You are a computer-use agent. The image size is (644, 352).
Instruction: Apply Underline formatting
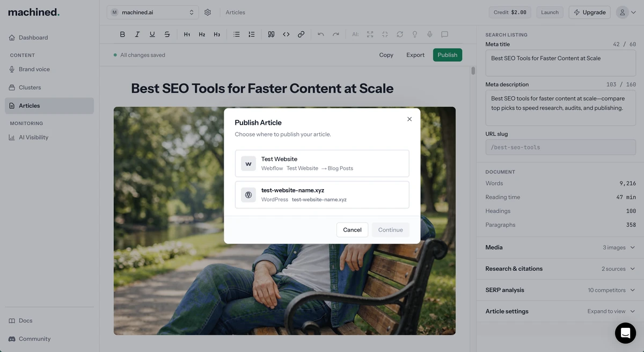tap(152, 34)
